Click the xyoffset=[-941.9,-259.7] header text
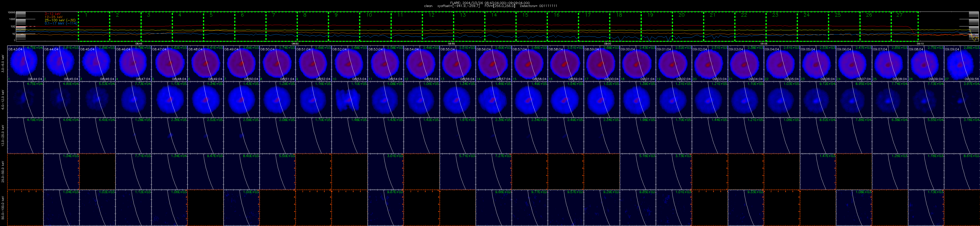This screenshot has width=980, height=226. click(x=459, y=6)
